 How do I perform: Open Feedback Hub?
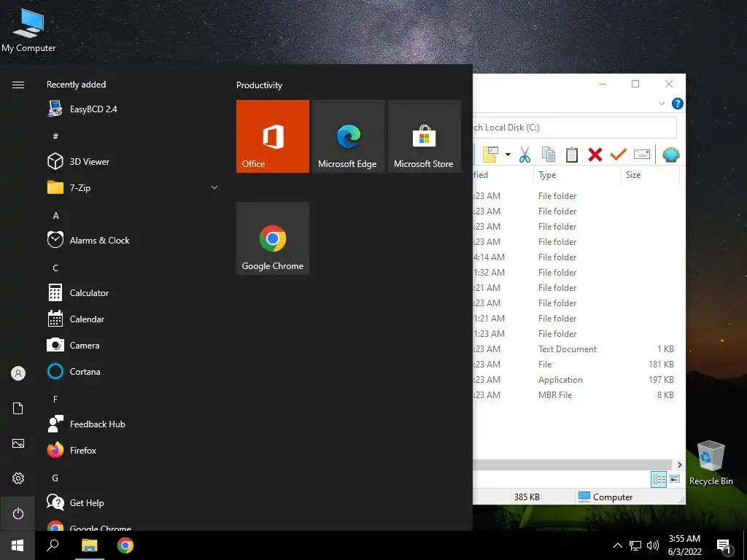tap(133, 424)
